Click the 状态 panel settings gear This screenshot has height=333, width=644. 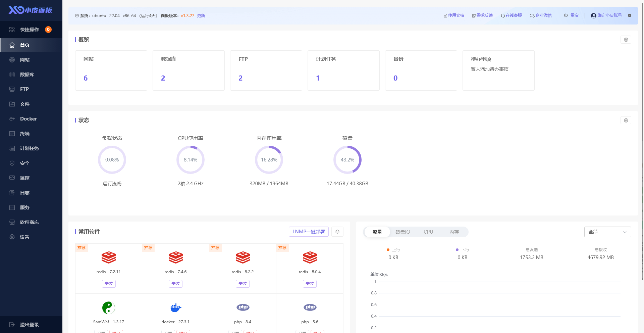[626, 121]
